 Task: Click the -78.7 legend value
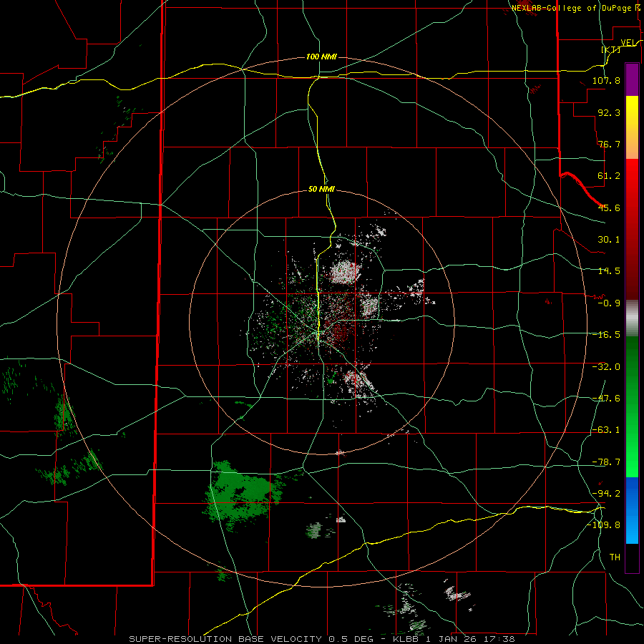[x=606, y=462]
